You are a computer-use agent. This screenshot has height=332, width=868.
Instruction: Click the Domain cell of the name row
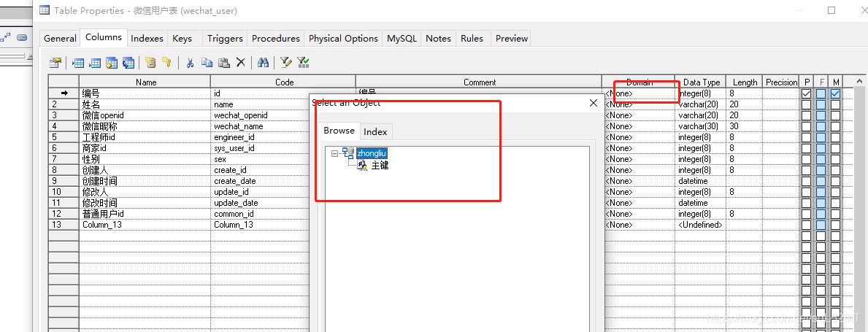click(638, 104)
